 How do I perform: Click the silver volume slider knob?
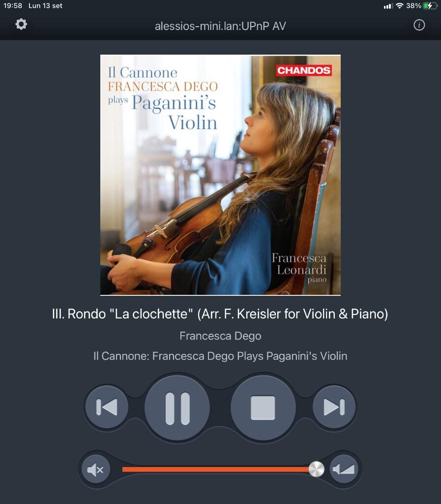coord(317,469)
